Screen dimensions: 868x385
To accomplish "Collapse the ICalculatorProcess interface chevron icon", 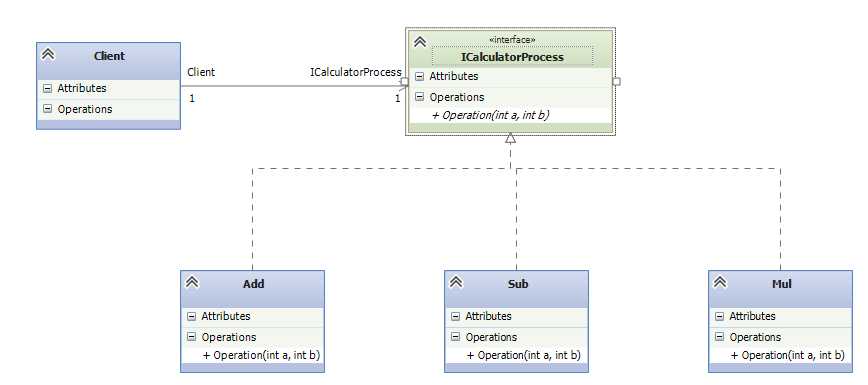I will click(x=420, y=42).
